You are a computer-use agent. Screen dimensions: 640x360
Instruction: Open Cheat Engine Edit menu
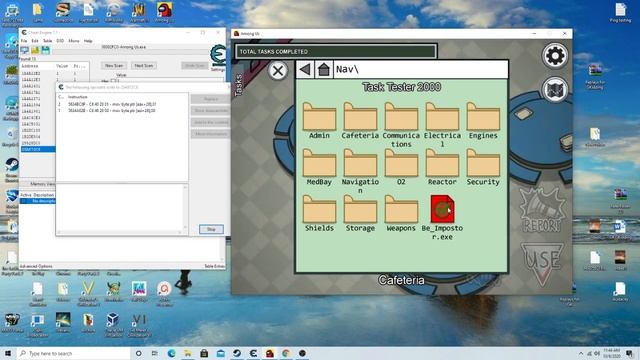click(35, 41)
